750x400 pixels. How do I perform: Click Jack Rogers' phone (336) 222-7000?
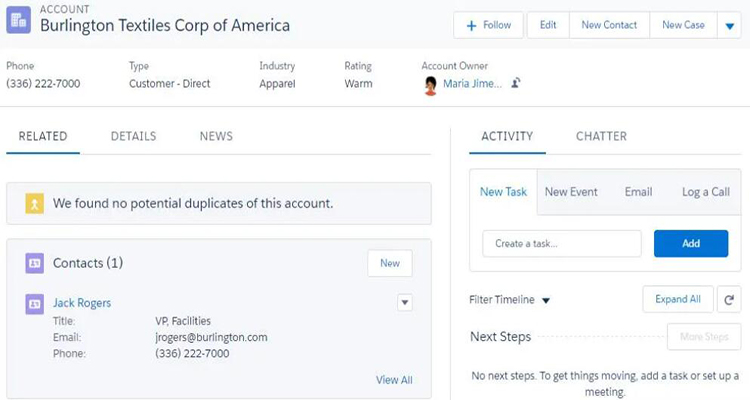tap(192, 354)
